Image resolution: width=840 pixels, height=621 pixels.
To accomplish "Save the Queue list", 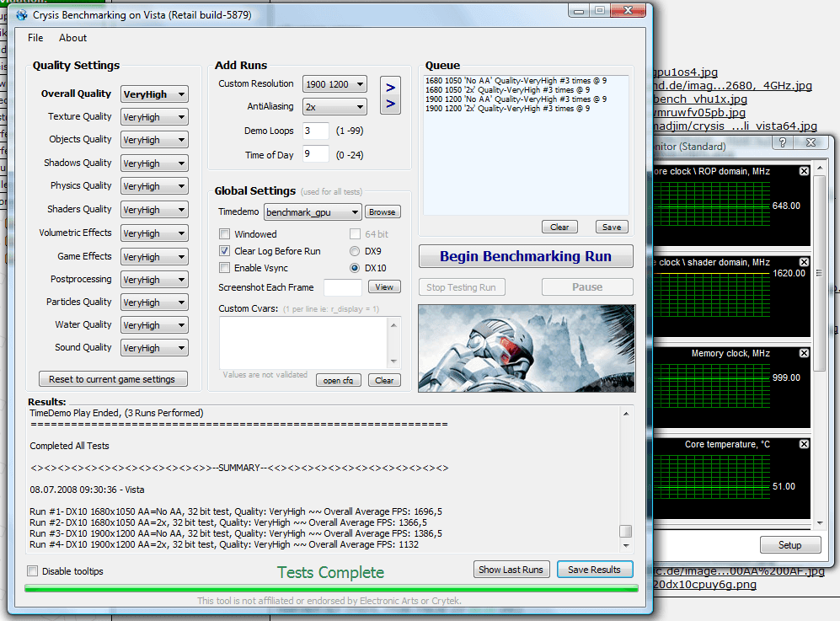I will click(x=612, y=228).
